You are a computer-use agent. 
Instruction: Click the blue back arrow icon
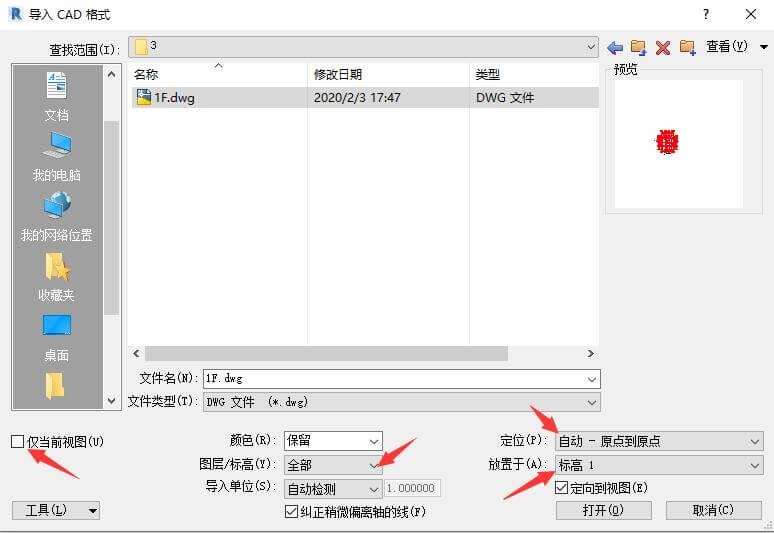point(615,48)
